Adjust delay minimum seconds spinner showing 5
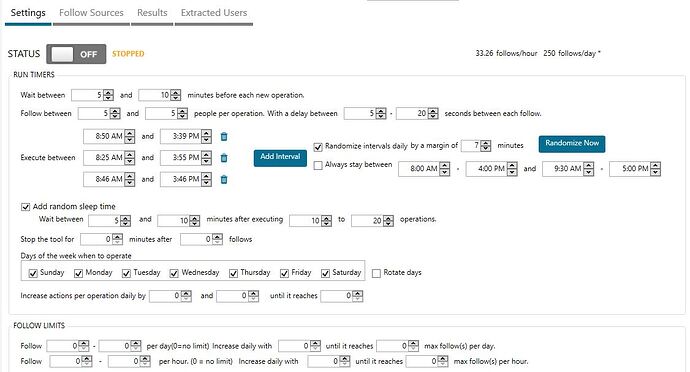 click(365, 114)
